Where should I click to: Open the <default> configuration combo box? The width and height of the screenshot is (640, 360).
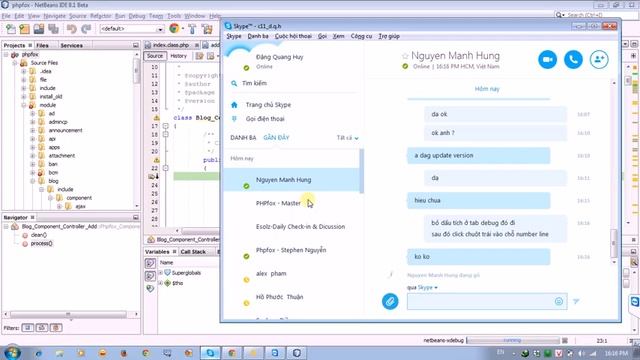(132, 29)
